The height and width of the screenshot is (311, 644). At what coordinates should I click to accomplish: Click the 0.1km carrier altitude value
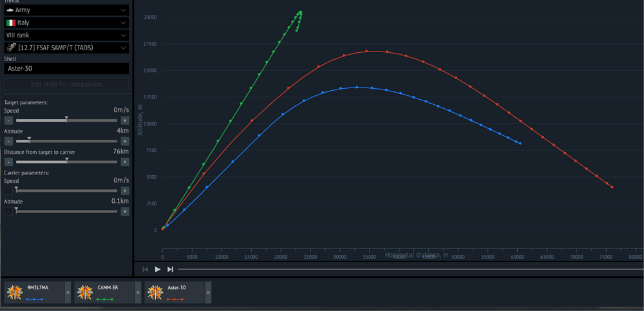point(120,201)
